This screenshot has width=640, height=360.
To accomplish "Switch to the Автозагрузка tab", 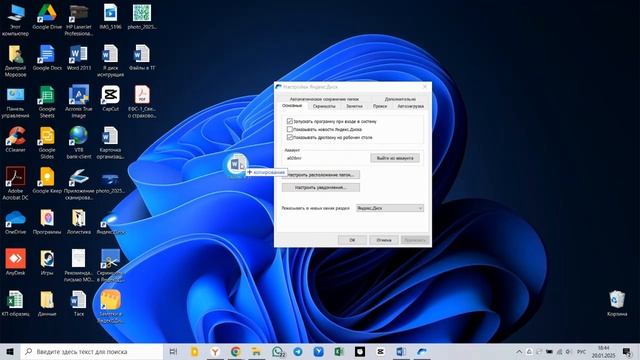I will click(x=411, y=106).
